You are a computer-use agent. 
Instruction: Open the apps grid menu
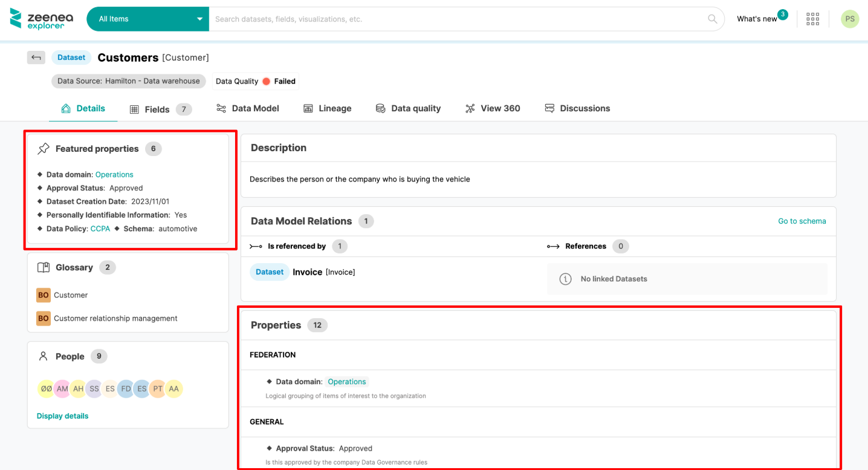[812, 19]
